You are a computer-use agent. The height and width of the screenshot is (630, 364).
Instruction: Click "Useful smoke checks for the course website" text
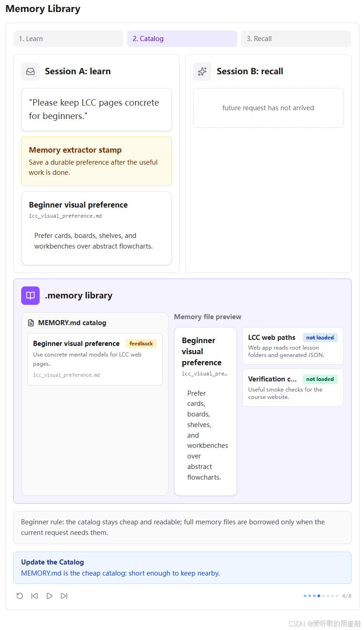click(285, 393)
